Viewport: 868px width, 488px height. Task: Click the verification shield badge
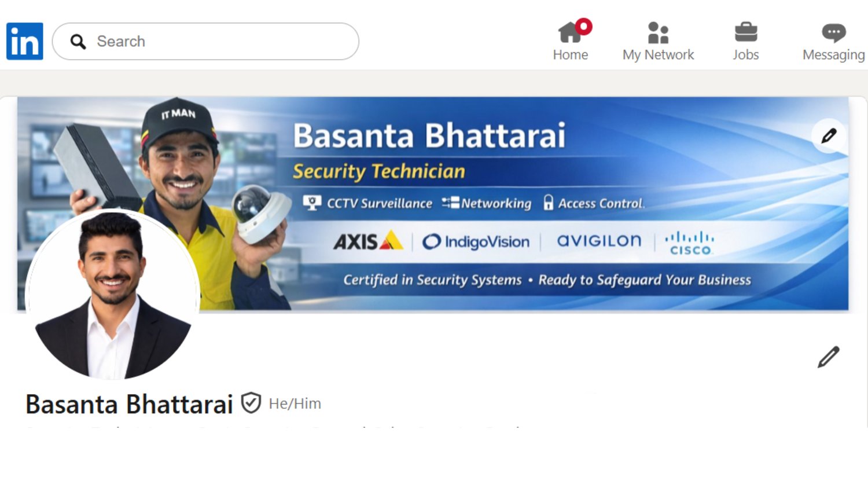(x=251, y=403)
